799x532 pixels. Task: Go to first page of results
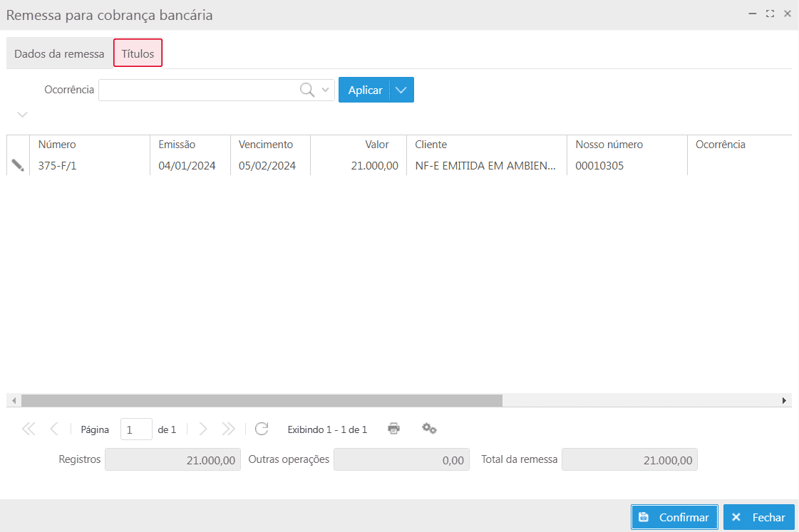pyautogui.click(x=29, y=429)
